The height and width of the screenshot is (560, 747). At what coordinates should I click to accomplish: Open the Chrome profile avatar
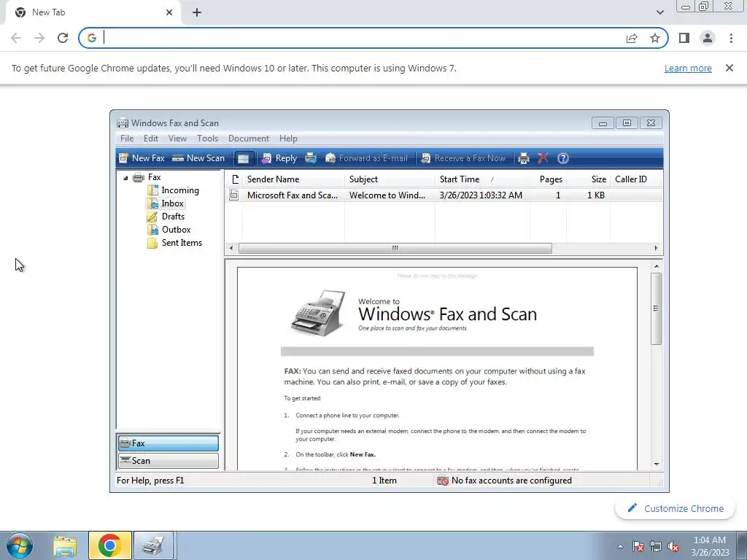(x=708, y=38)
